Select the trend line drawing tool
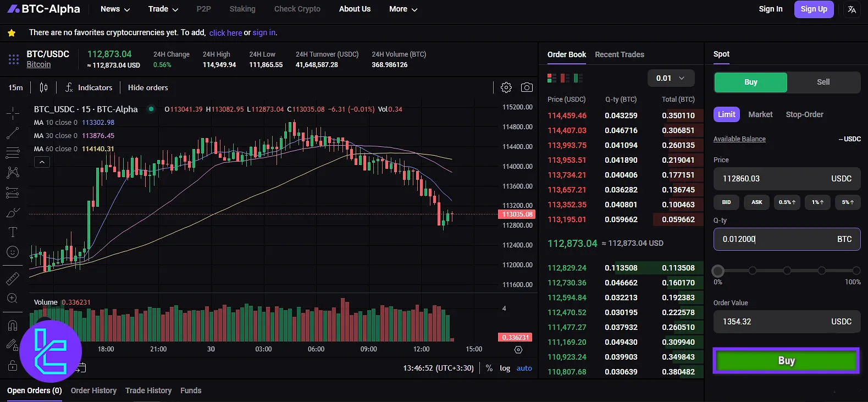This screenshot has width=868, height=402. click(13, 133)
